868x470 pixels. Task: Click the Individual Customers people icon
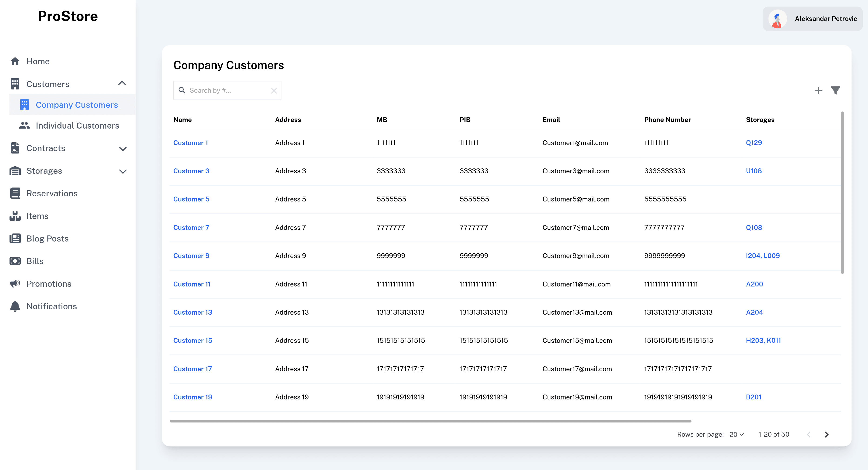pyautogui.click(x=24, y=126)
